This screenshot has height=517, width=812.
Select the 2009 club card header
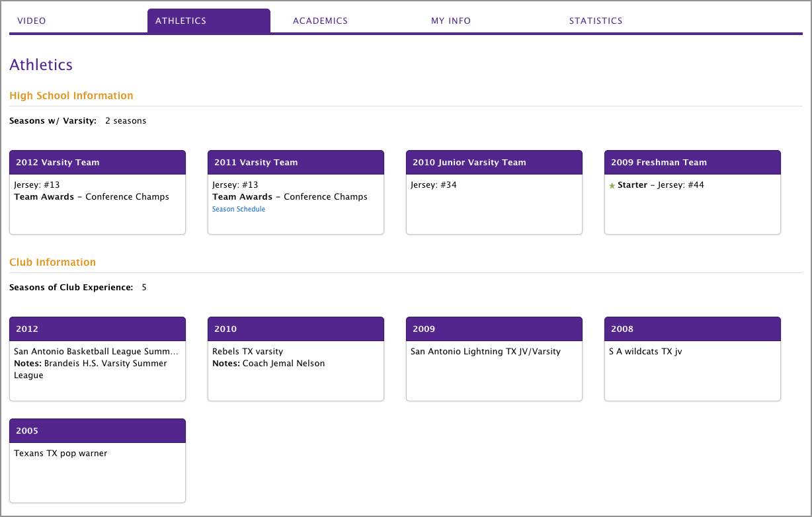[x=495, y=329]
